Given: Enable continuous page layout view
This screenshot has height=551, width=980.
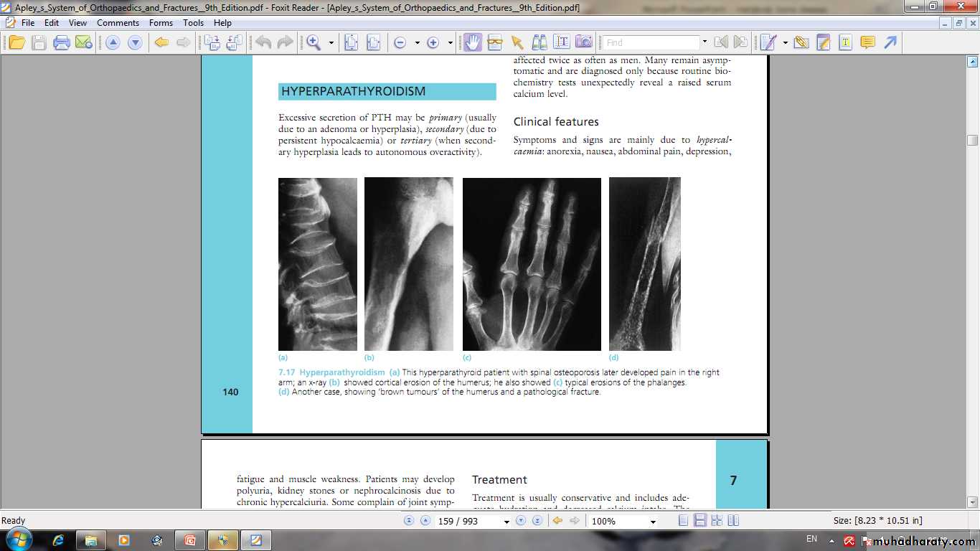Looking at the screenshot, I should 700,521.
